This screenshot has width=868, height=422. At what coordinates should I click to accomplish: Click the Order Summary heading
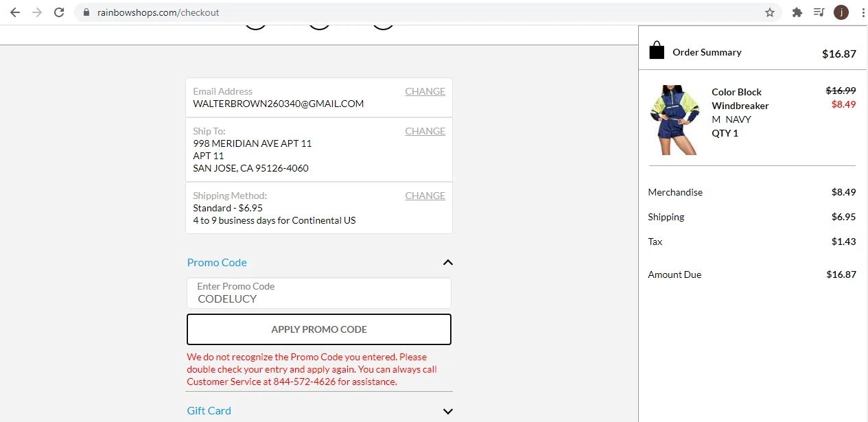tap(707, 52)
